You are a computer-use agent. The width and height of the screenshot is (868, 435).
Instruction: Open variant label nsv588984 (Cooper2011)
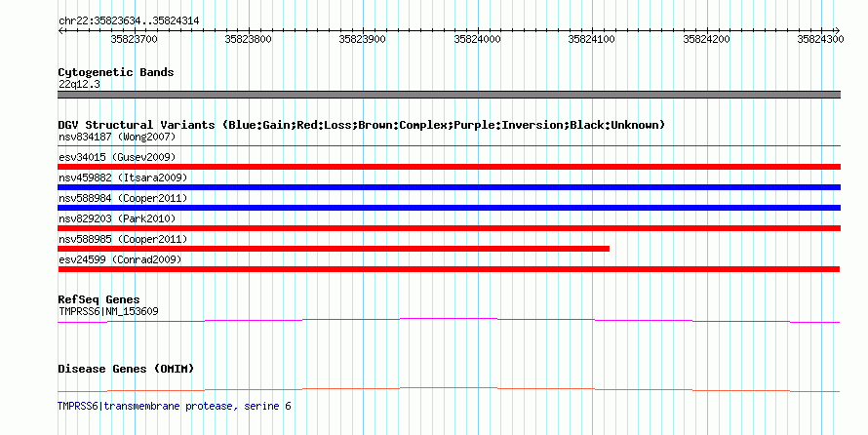click(123, 198)
